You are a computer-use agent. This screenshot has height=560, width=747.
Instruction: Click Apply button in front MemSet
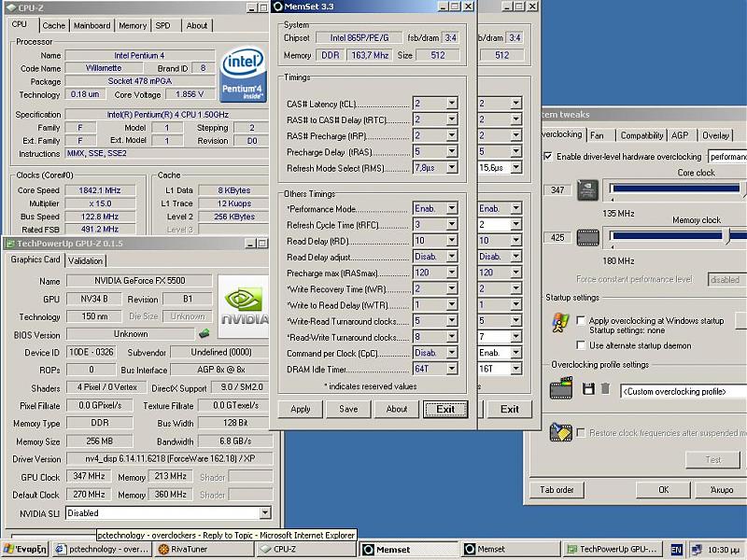pyautogui.click(x=301, y=409)
